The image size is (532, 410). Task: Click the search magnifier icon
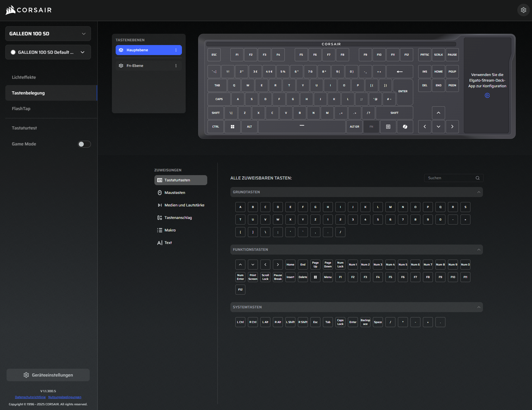(477, 178)
